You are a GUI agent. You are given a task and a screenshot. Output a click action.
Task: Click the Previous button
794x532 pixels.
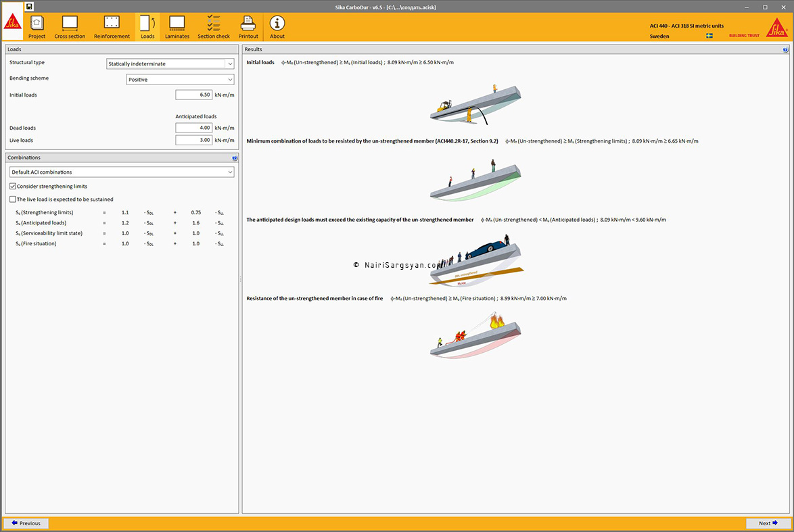[26, 523]
